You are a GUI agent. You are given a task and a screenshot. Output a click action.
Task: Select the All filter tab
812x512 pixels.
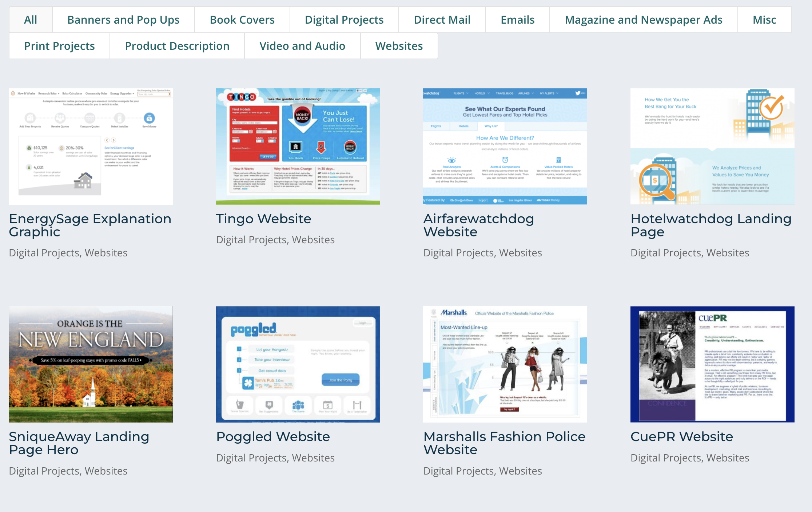31,20
